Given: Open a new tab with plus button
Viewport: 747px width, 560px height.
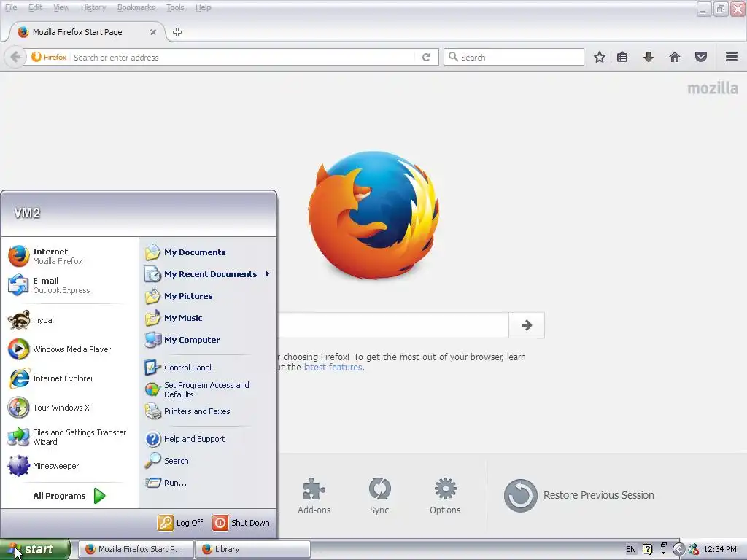Looking at the screenshot, I should [177, 32].
